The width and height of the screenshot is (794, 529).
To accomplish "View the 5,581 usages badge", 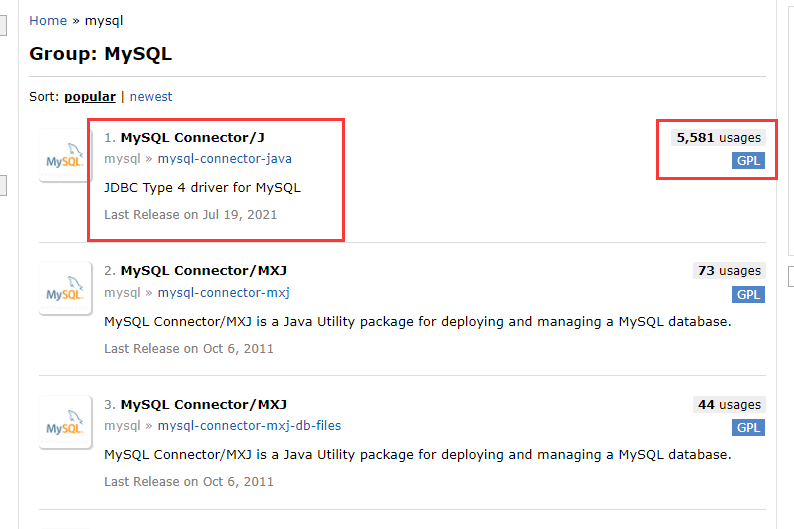I will (718, 138).
